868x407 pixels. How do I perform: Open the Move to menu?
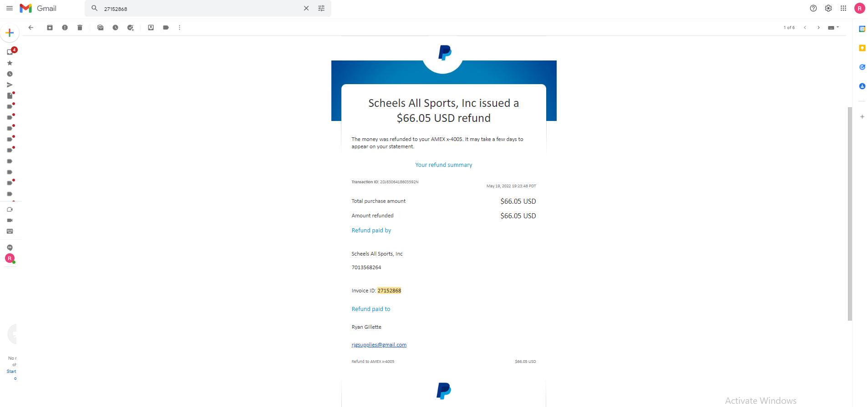pos(151,28)
